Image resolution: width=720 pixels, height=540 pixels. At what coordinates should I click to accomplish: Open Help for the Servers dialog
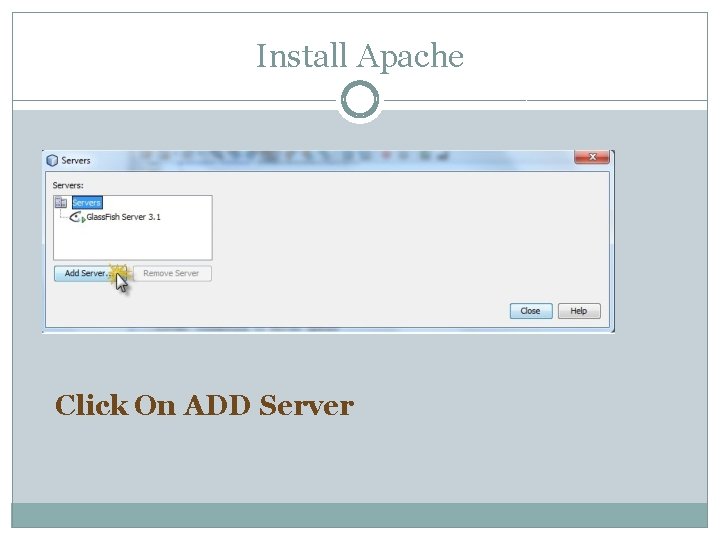coord(579,311)
